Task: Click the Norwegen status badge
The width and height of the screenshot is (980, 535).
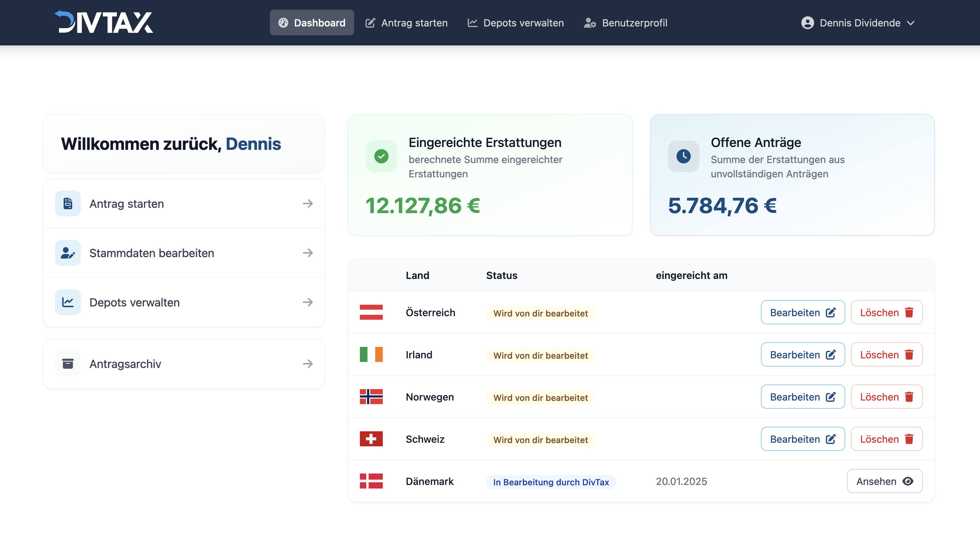Action: coord(541,398)
